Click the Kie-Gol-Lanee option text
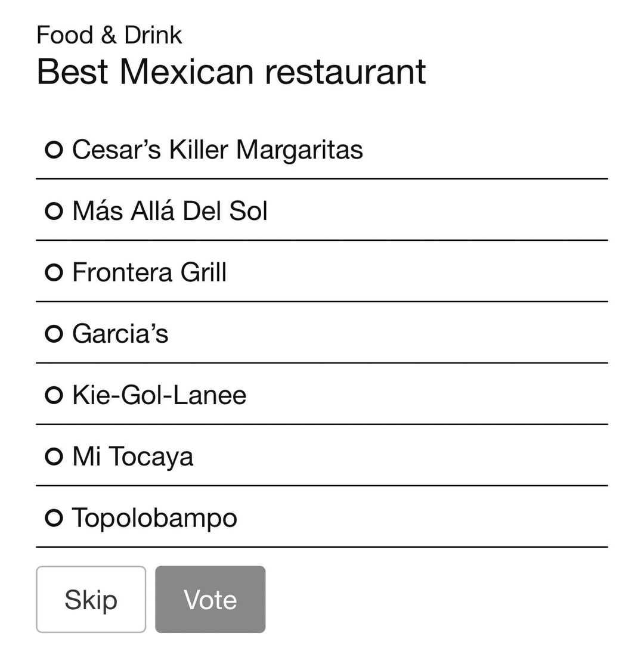 point(159,395)
